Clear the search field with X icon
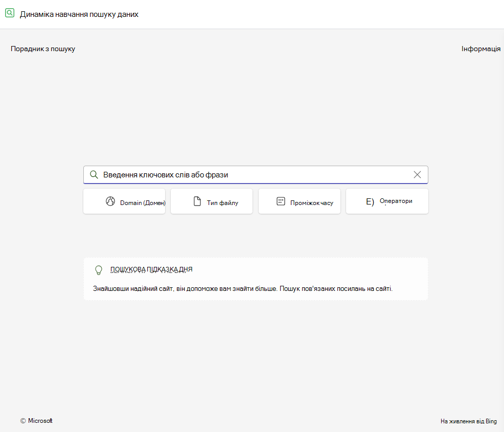Viewport: 504px width, 432px height. click(x=417, y=174)
